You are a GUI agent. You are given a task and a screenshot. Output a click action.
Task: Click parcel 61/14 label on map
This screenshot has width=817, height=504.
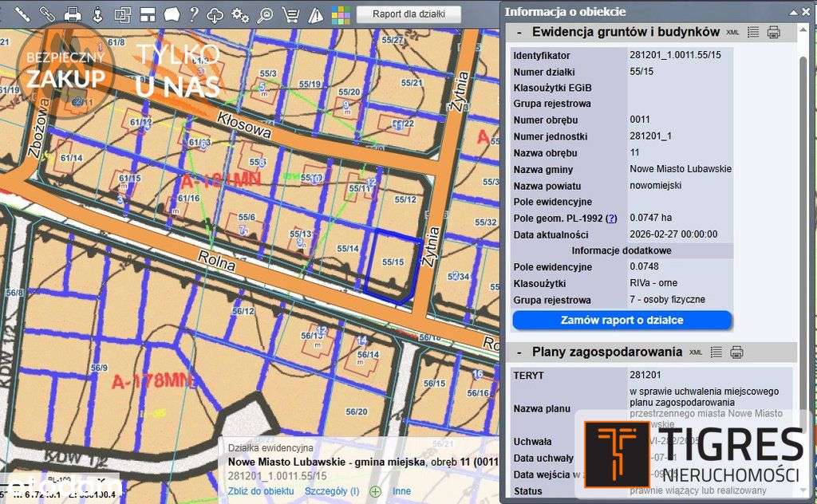point(71,158)
